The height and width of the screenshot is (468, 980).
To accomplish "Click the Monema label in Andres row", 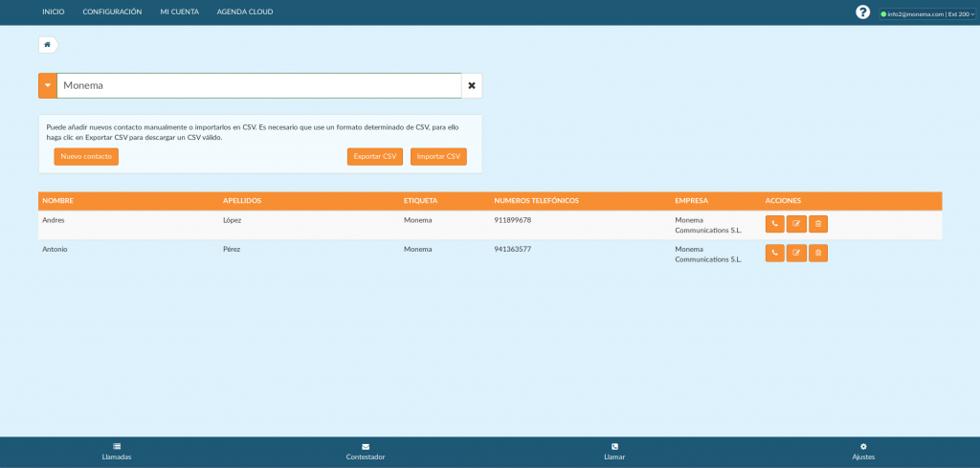I will pos(418,220).
